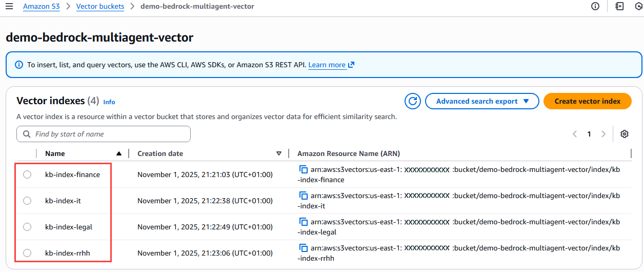Screen dimensions: 644x272
Task: Click the Find by start of name field
Action: [104, 134]
